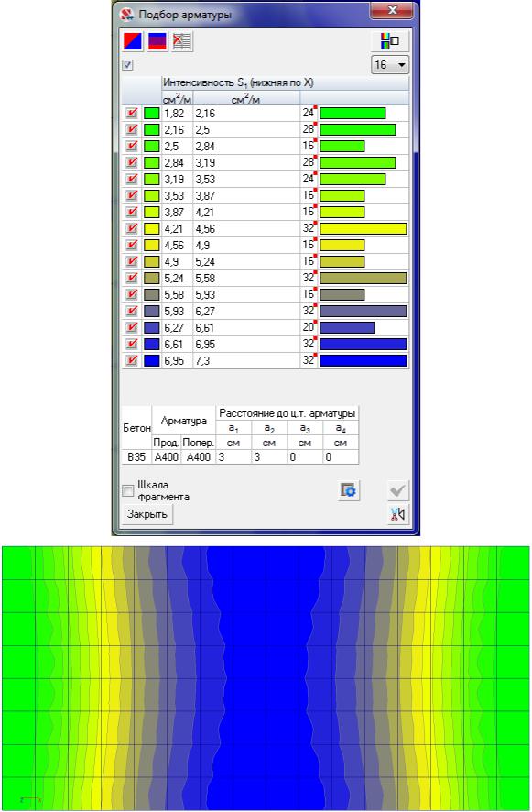Screen dimensions: 532x812
Task: Enable the Шкала фрагмента checkbox
Action: [x=128, y=490]
